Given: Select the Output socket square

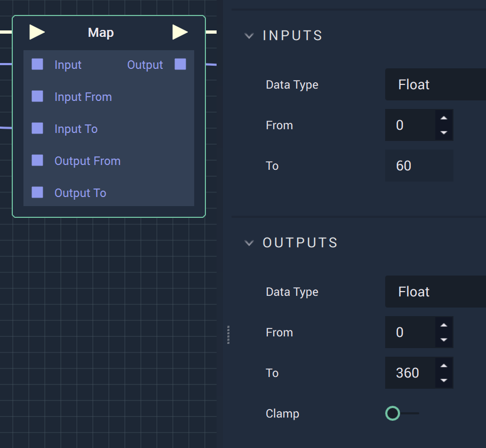Looking at the screenshot, I should pyautogui.click(x=180, y=64).
